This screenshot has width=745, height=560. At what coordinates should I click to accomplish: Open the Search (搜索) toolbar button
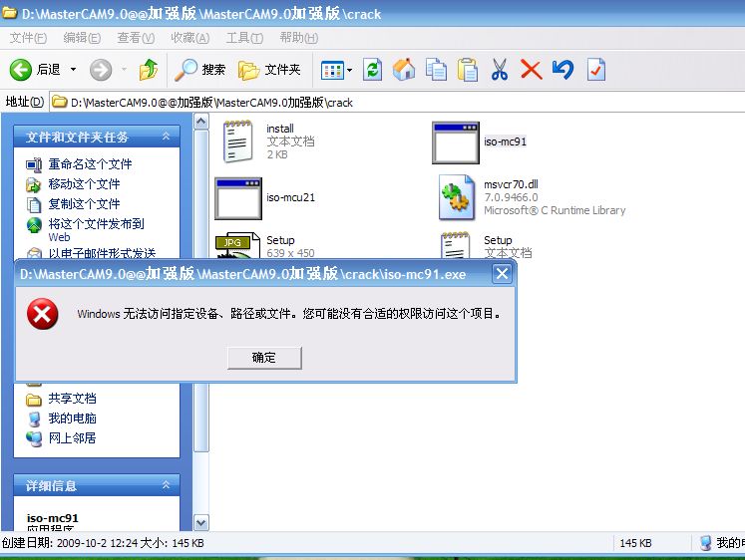coord(199,70)
